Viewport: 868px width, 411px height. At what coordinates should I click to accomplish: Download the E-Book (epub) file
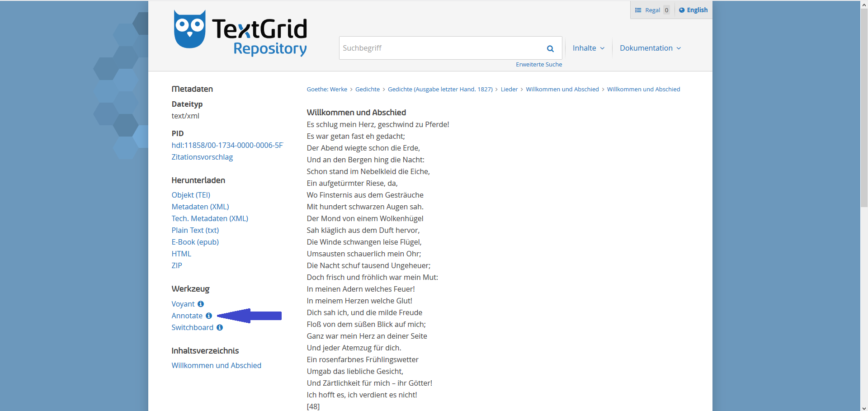pos(195,242)
